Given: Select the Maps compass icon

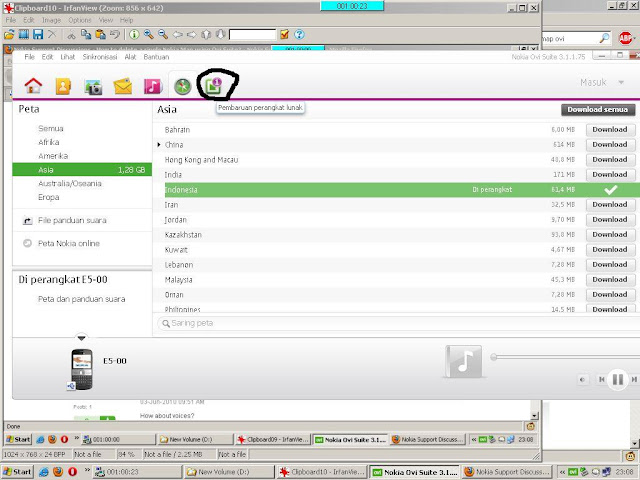Looking at the screenshot, I should [182, 87].
